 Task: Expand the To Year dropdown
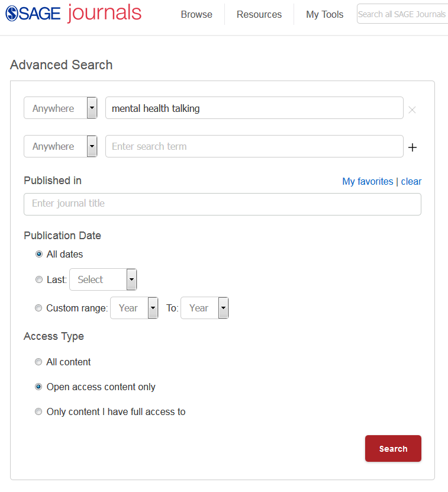204,308
